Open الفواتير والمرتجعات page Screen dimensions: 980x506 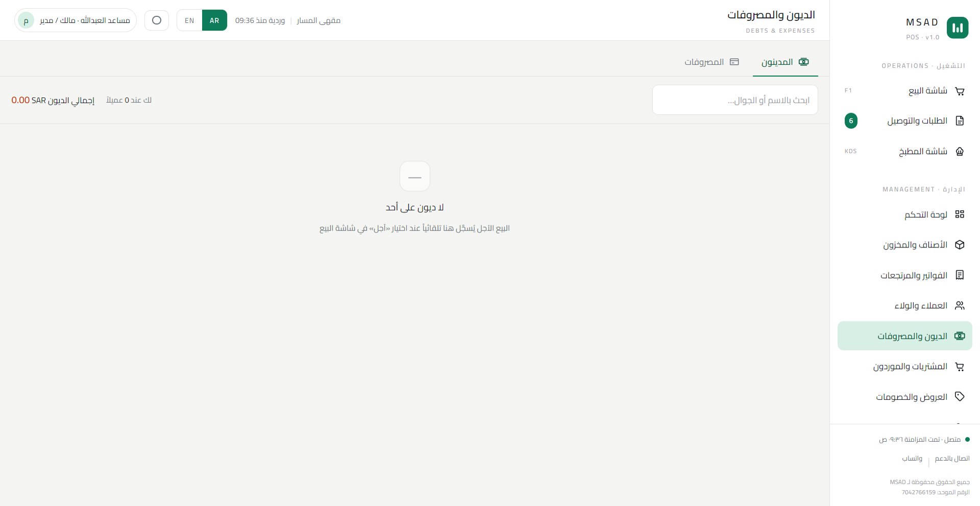pos(905,275)
